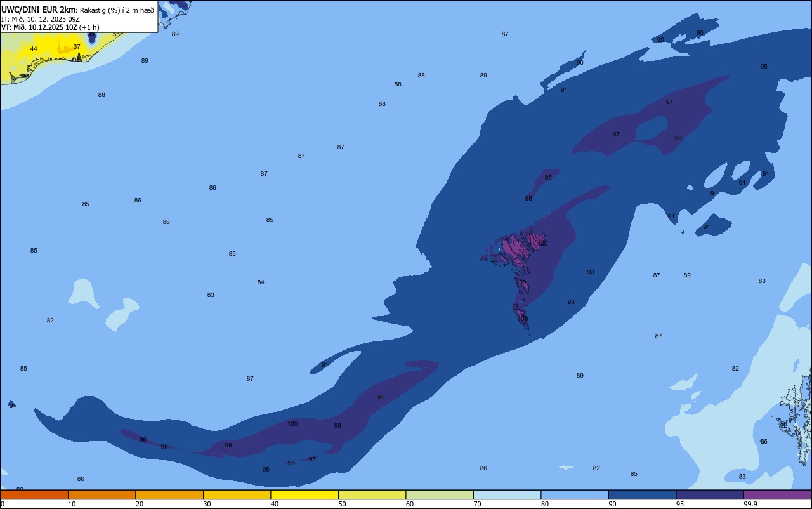Click the legend tick label "99.9"
Screen dimensions: 812x509
[750, 504]
